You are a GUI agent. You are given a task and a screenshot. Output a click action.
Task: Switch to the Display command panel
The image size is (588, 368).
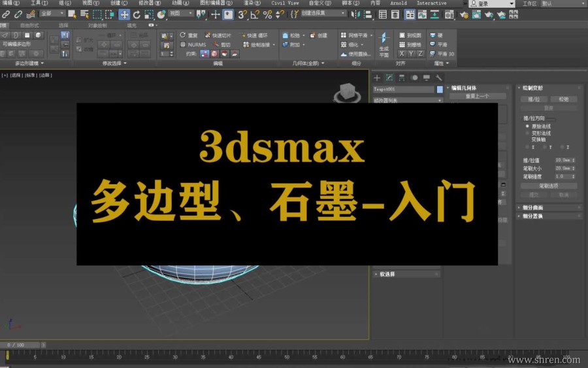pos(427,78)
